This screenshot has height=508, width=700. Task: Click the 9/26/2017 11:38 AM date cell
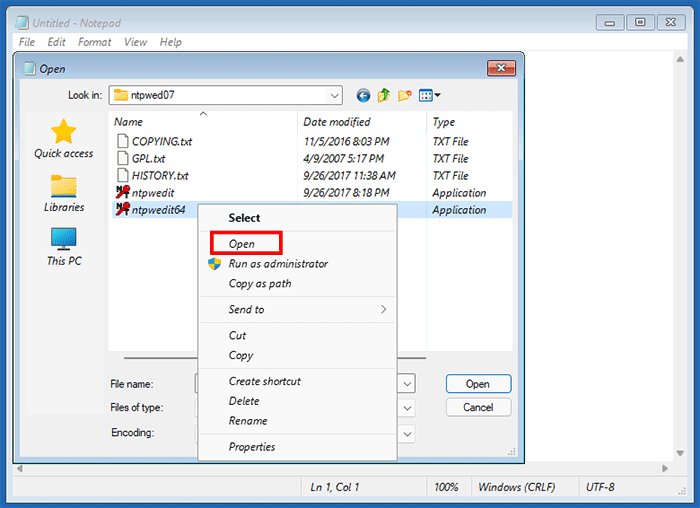click(x=349, y=175)
